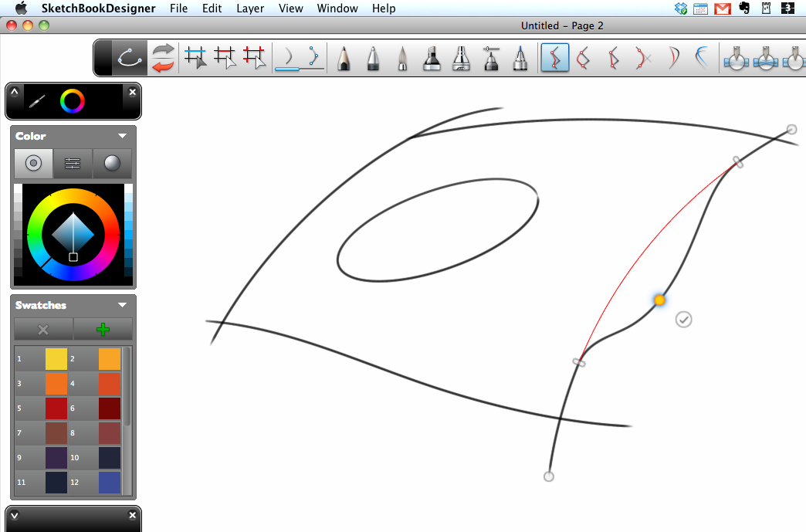Click the undo/redo arrows icon
This screenshot has width=806, height=532.
tap(163, 58)
